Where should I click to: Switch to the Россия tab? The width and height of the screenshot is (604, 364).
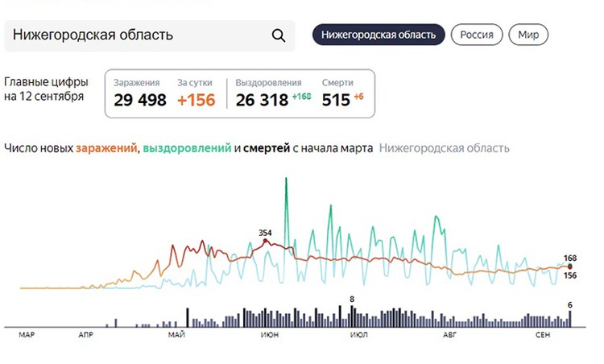pos(477,35)
